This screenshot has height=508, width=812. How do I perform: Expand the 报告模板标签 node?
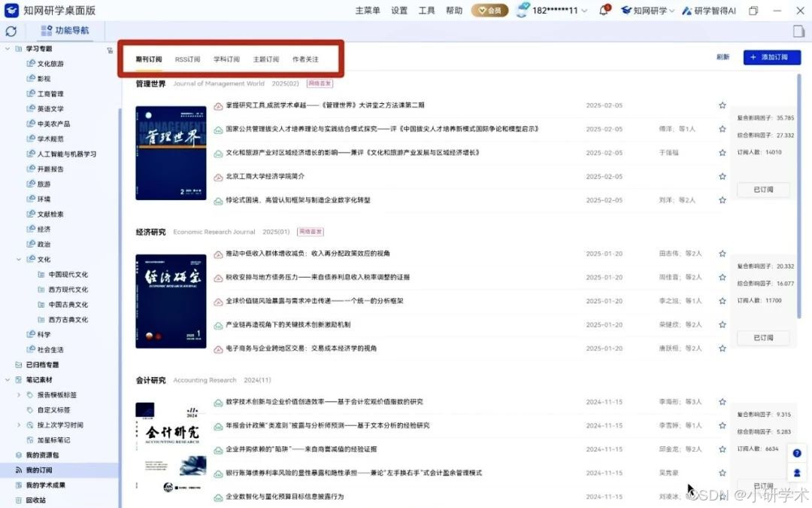coord(19,395)
